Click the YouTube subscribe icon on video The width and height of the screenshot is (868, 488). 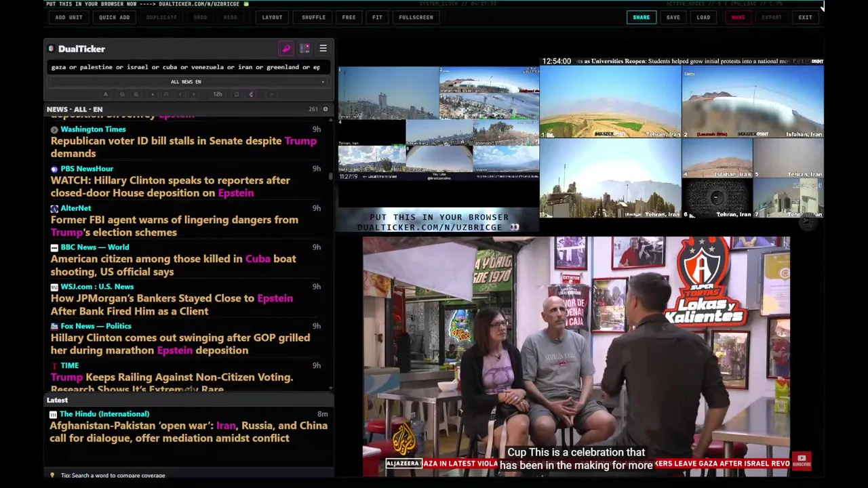pyautogui.click(x=801, y=461)
